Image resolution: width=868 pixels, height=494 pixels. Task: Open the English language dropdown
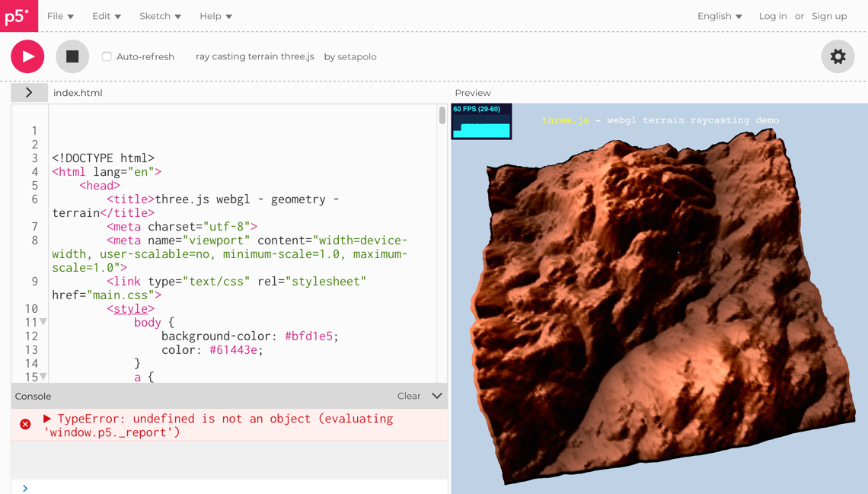[x=720, y=16]
